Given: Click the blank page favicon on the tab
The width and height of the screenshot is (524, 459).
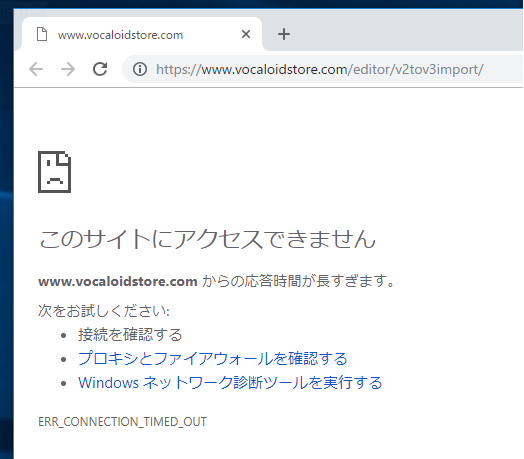Looking at the screenshot, I should pos(42,34).
